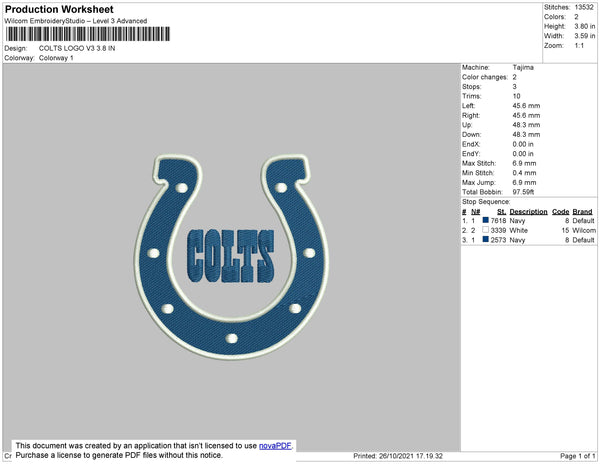Viewport: 600px width, 464px height.
Task: Click the 'Right:' measurement label
Action: click(471, 115)
